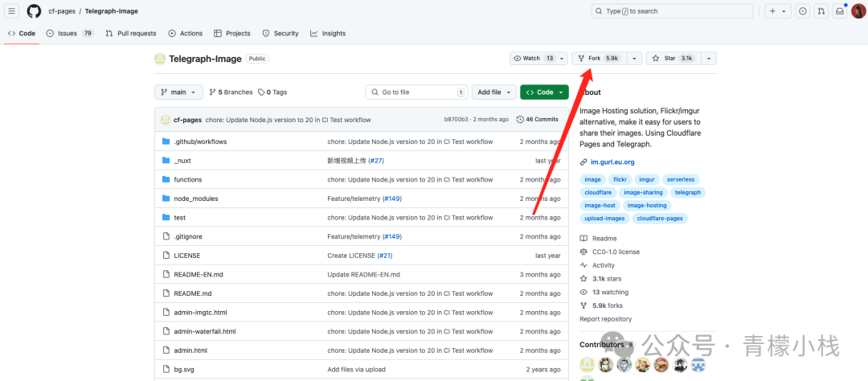Open pull requests icon in header
Screen dimensions: 868x381
(821, 11)
